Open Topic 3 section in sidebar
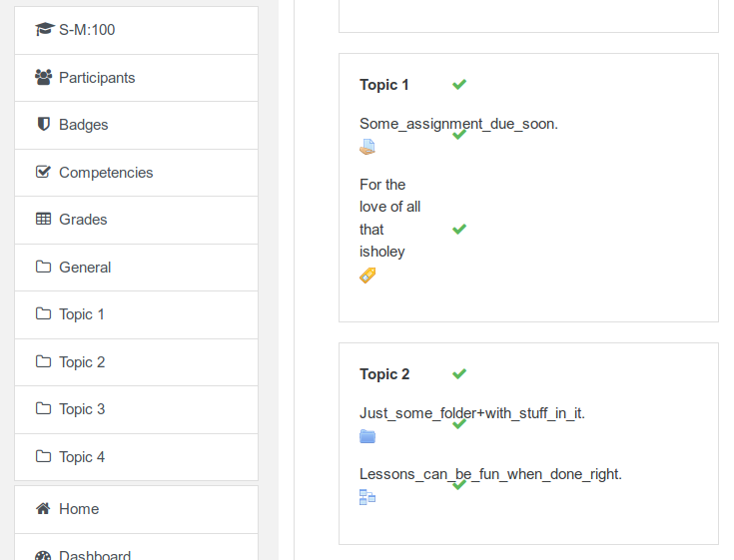This screenshot has width=734, height=560. click(136, 409)
